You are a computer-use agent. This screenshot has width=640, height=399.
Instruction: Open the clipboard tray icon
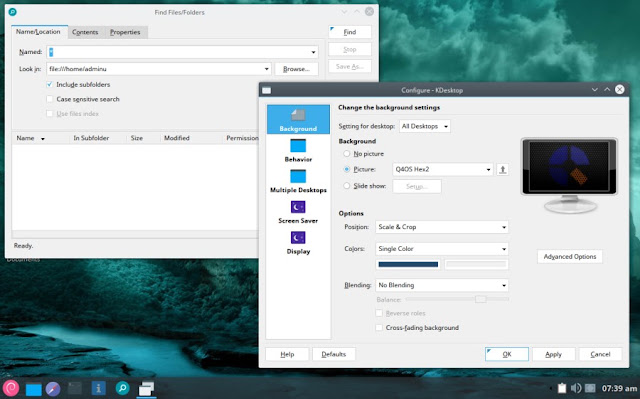click(x=562, y=388)
